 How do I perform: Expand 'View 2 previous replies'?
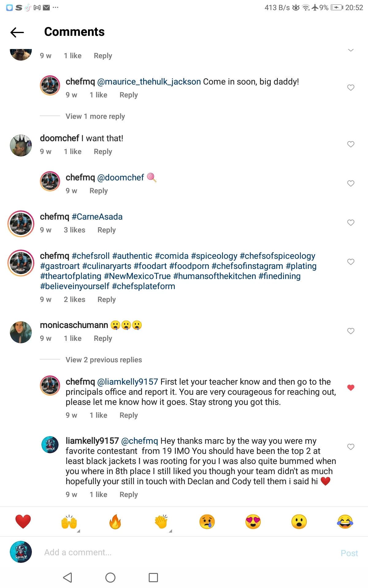coord(103,360)
